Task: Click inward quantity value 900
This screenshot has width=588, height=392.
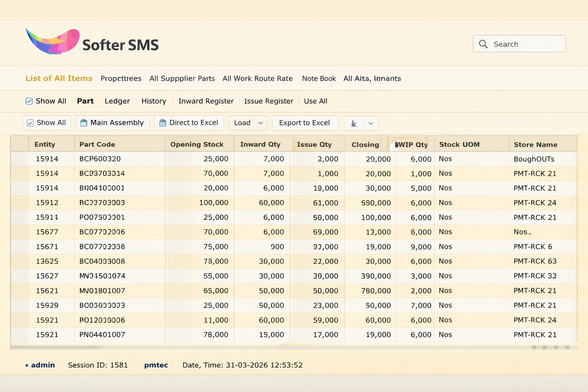Action: [x=277, y=247]
